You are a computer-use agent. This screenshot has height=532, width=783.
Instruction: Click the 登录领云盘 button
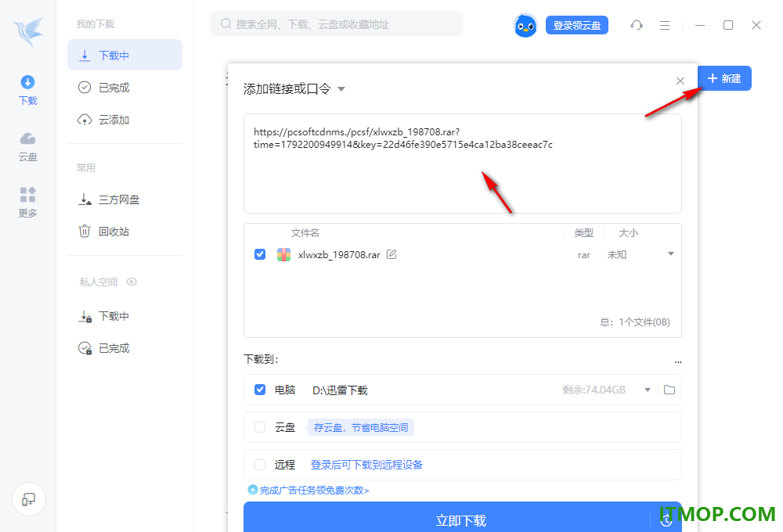(x=577, y=25)
